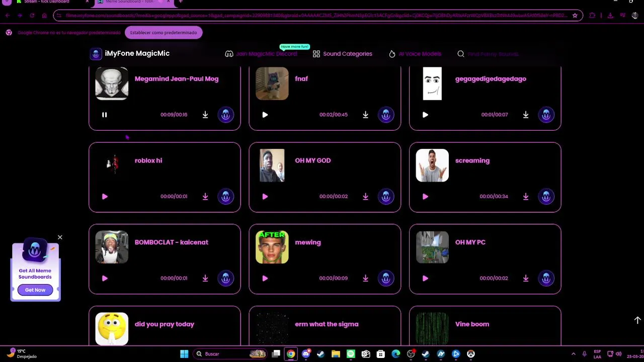Download the OH MY PC sound
644x362 pixels.
point(526,278)
